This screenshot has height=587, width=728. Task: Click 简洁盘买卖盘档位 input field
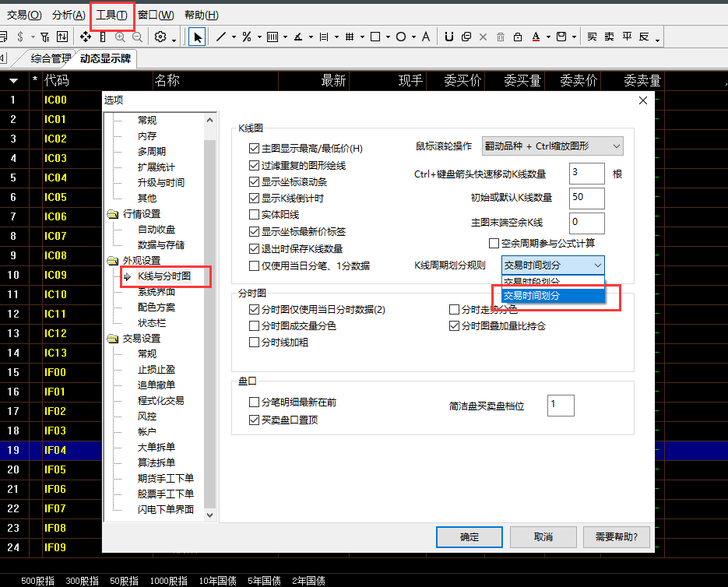[x=561, y=406]
